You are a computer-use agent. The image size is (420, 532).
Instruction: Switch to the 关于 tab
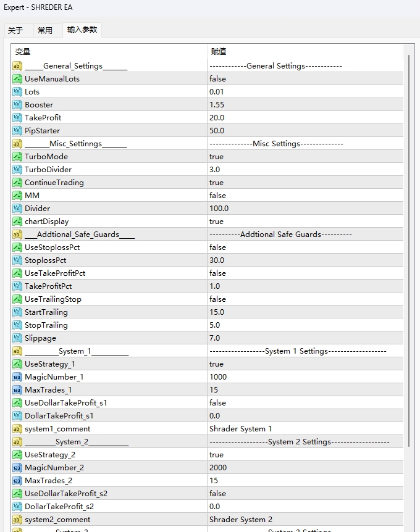click(x=15, y=30)
